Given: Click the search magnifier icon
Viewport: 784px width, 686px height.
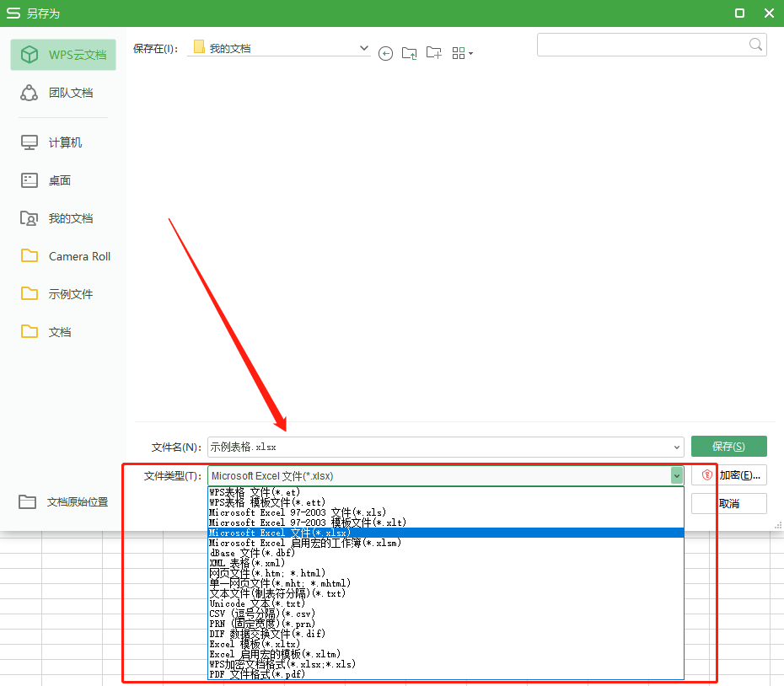Looking at the screenshot, I should 755,45.
